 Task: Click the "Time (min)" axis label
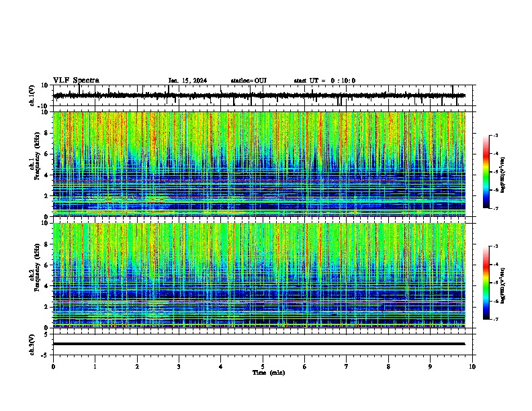click(x=269, y=373)
